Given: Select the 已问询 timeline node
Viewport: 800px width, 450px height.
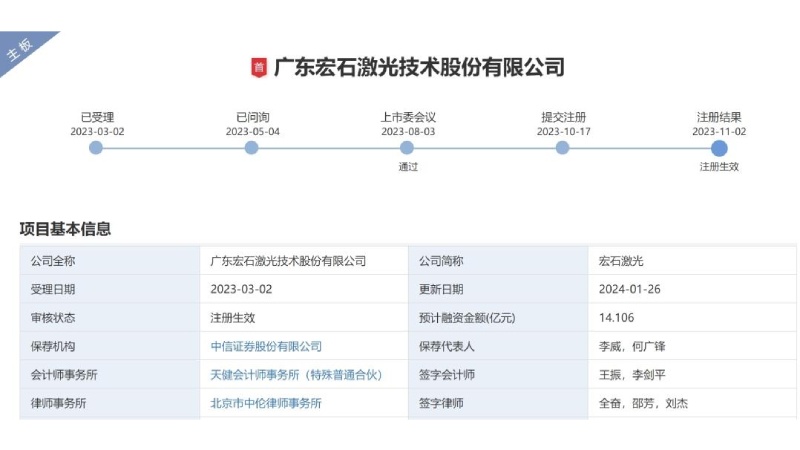Looking at the screenshot, I should pyautogui.click(x=252, y=148).
